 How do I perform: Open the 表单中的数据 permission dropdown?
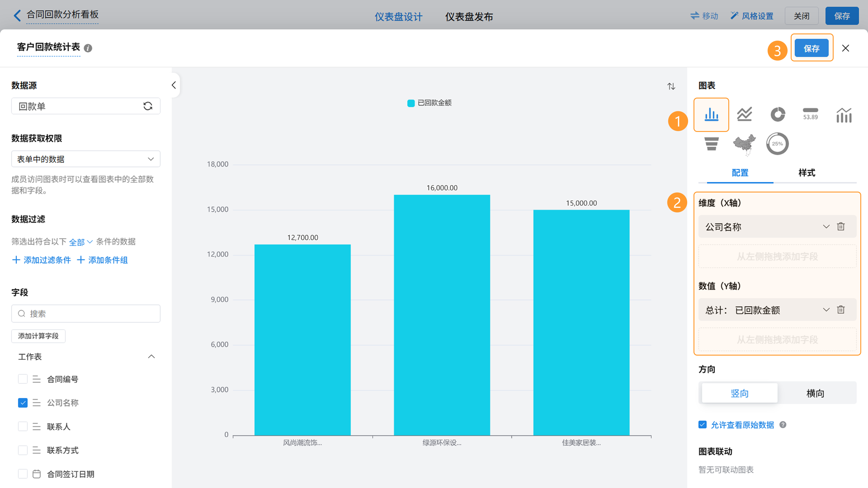point(86,159)
